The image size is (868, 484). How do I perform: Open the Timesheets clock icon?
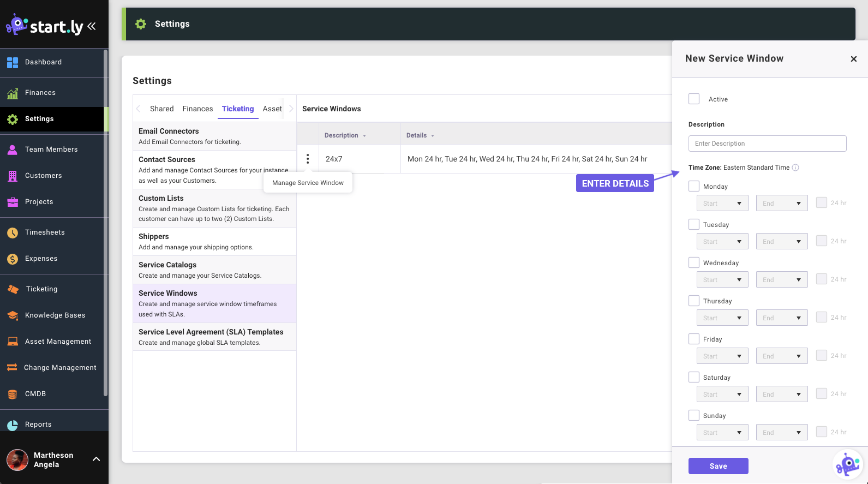[x=13, y=233]
